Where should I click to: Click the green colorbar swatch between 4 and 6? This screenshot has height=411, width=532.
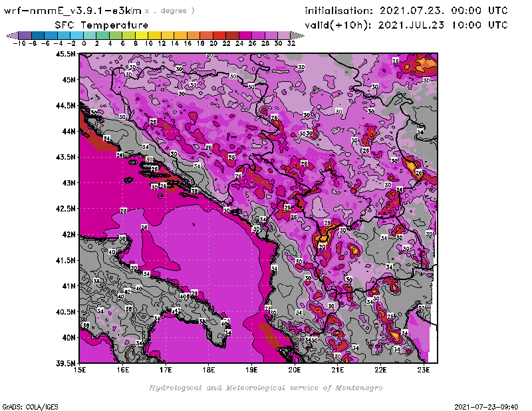click(115, 35)
